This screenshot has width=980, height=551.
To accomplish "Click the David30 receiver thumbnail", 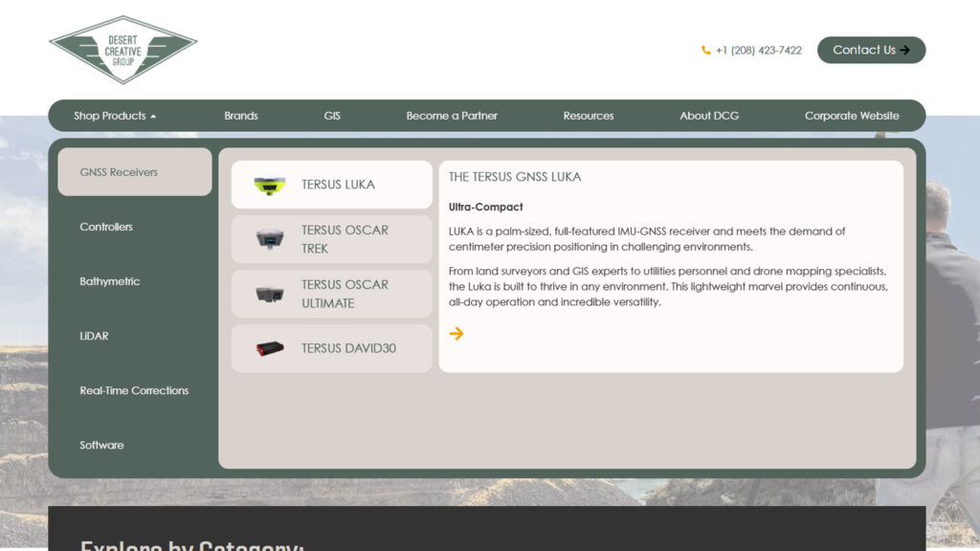I will click(x=269, y=348).
